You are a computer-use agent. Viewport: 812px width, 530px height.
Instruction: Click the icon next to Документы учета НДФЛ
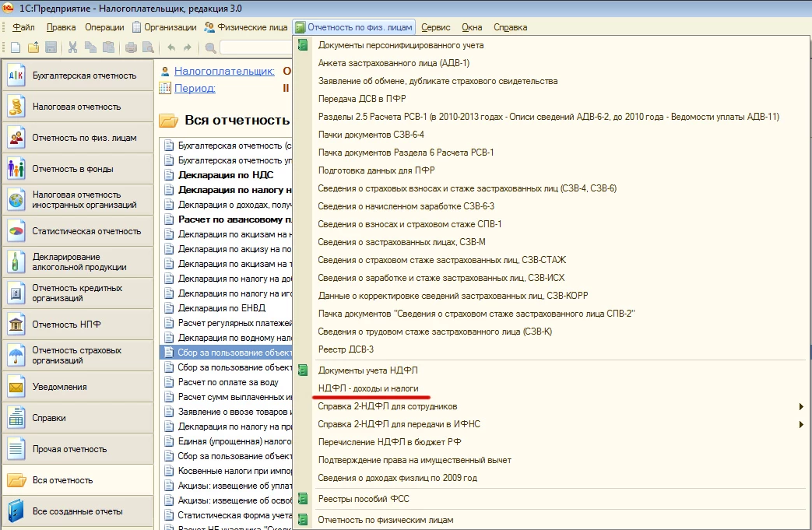pos(303,370)
